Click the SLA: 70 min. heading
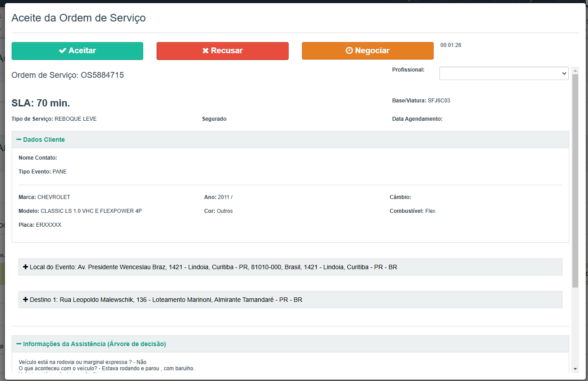Screen dimensions: 588x381 pos(41,103)
